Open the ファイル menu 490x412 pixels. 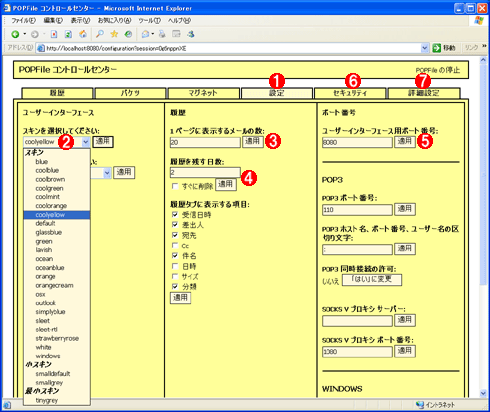pos(23,21)
